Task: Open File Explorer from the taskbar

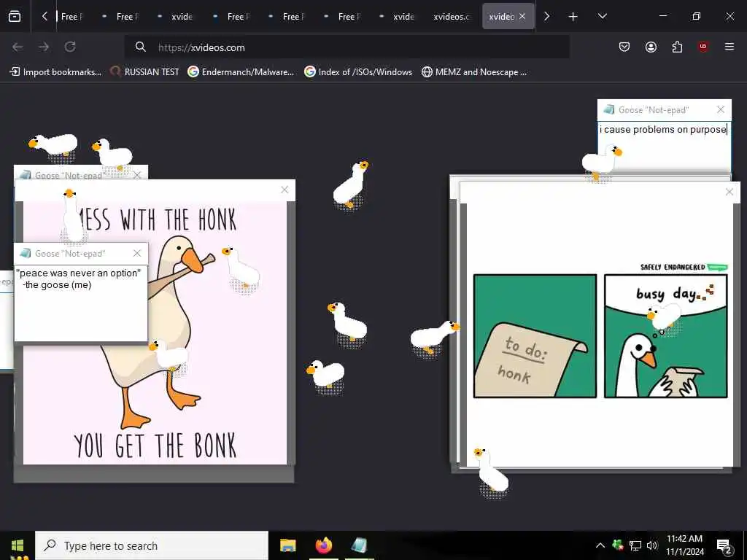Action: (x=287, y=545)
